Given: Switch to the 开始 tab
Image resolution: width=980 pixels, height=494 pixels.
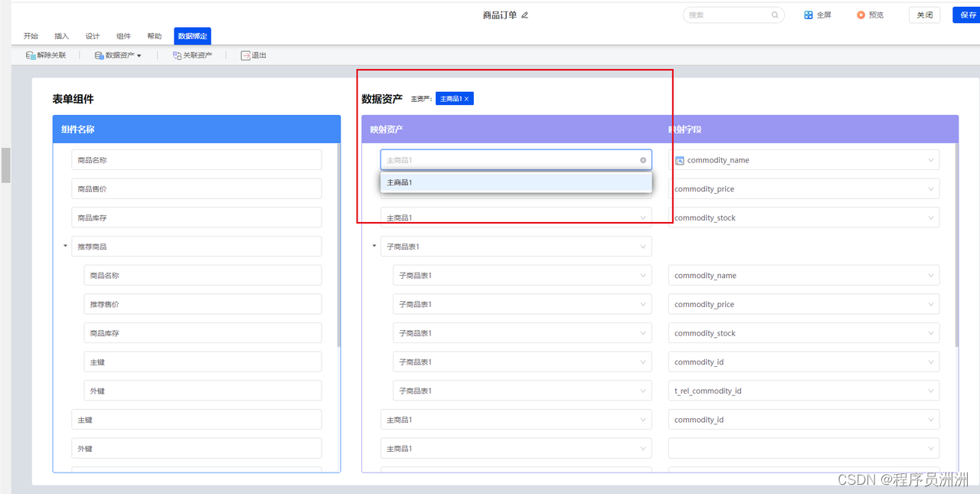Looking at the screenshot, I should point(31,36).
